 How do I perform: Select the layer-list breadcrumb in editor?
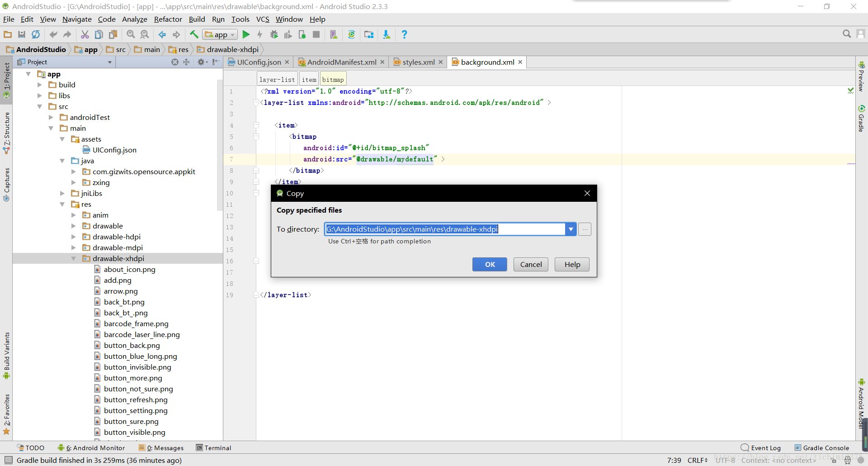[277, 79]
